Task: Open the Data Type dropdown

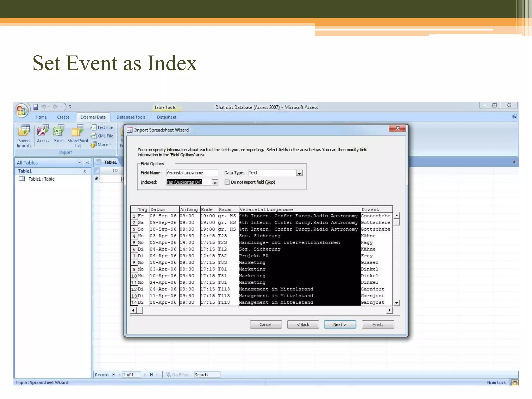Action: [299, 173]
